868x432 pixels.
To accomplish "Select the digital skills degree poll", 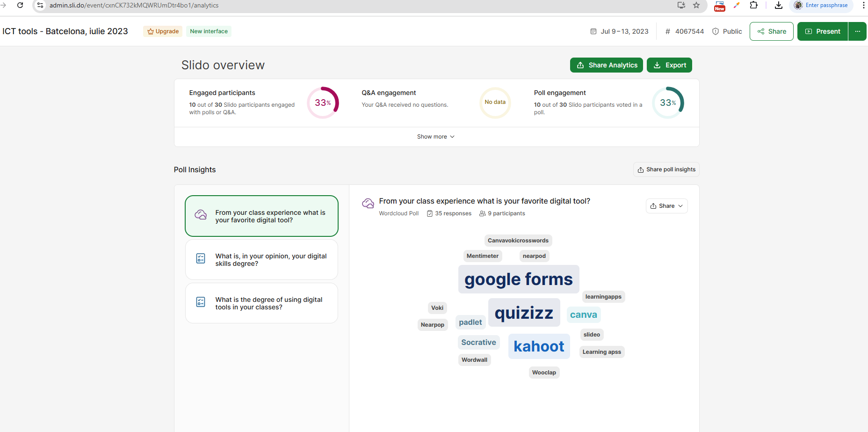I will point(261,260).
